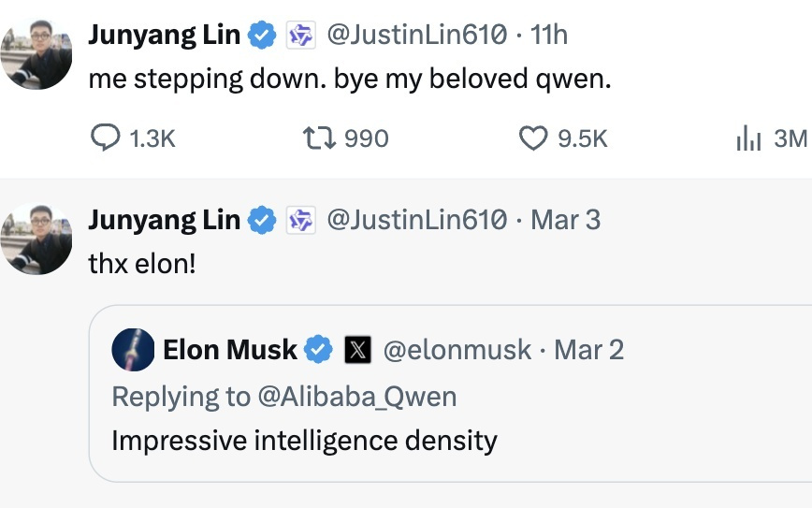
Task: Open the Elon Musk name link
Action: 229,351
